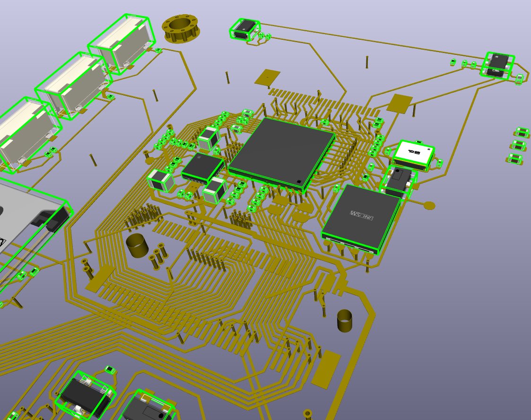The height and width of the screenshot is (420, 531).
Task: Select the large gold cylinder below the via cluster
Action: coord(137,245)
